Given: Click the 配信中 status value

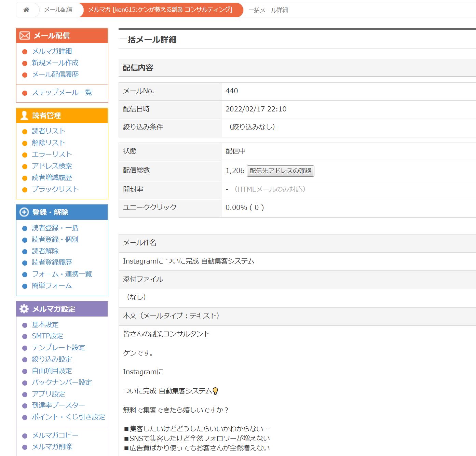Looking at the screenshot, I should [x=235, y=151].
